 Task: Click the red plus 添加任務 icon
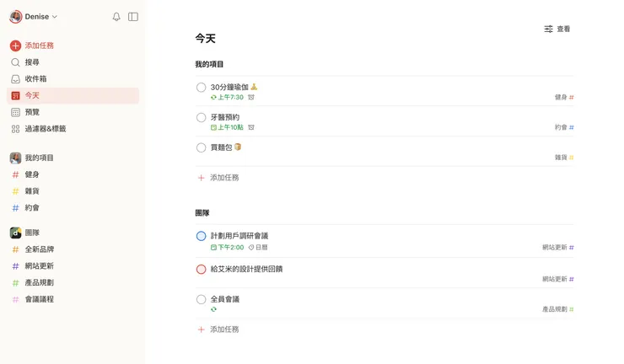(x=15, y=45)
